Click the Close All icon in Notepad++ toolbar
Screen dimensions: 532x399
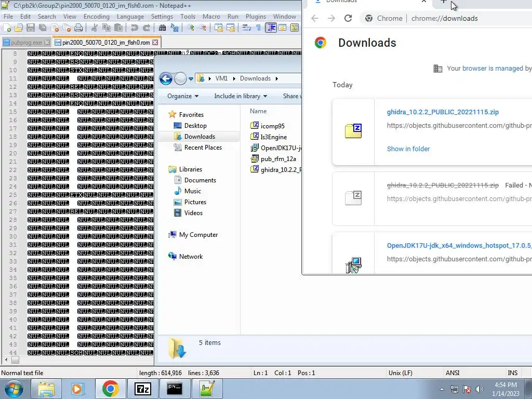[66, 28]
